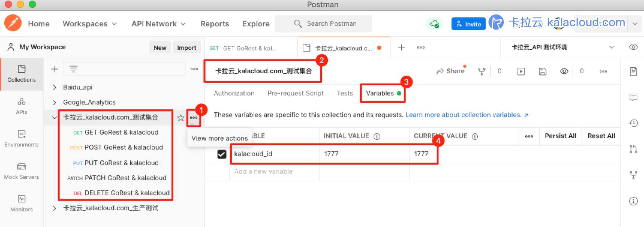Open collection more options ellipsis

point(603,71)
